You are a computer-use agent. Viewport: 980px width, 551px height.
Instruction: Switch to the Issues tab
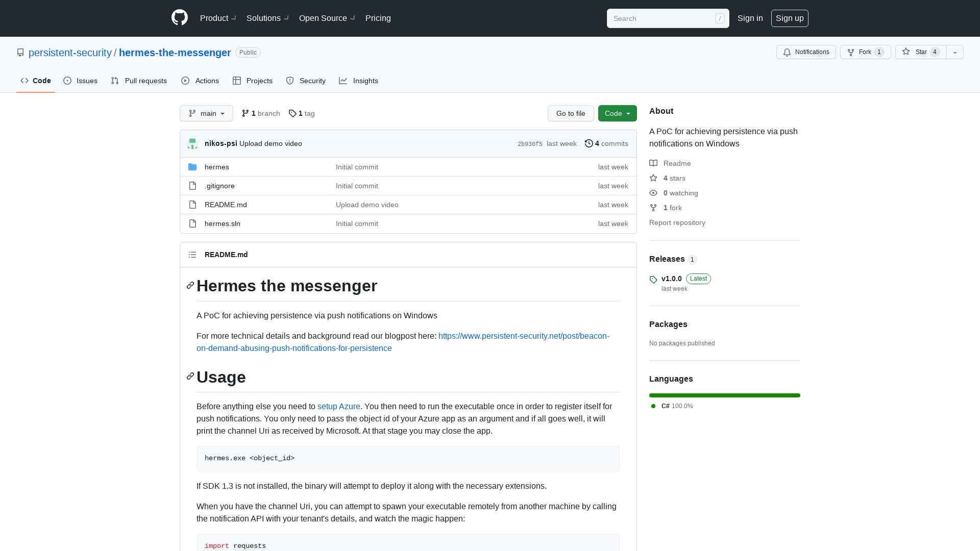pyautogui.click(x=81, y=81)
